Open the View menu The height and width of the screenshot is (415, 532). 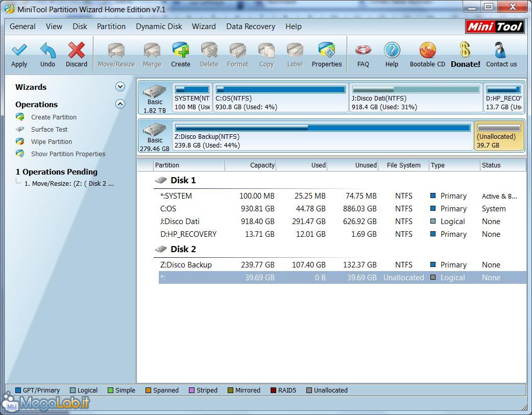[54, 27]
